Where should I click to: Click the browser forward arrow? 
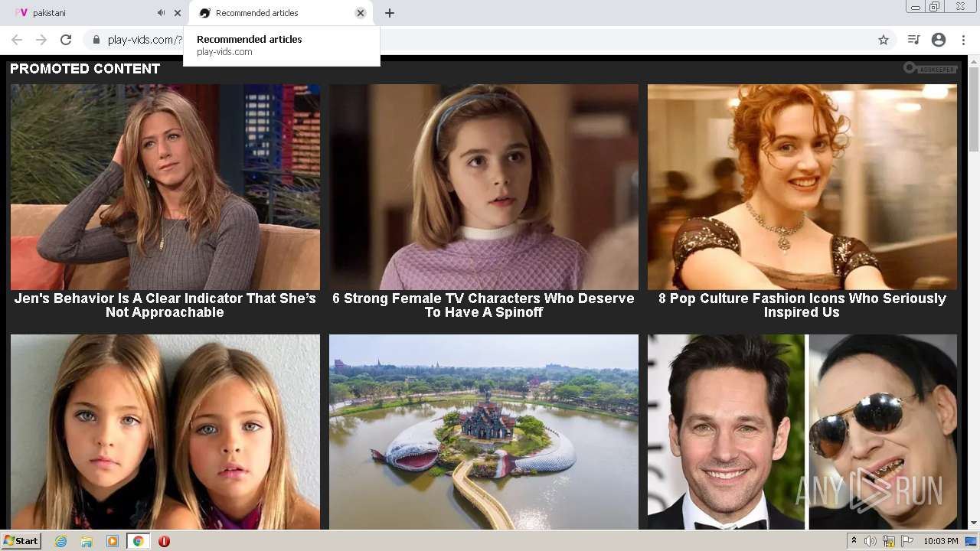(41, 40)
